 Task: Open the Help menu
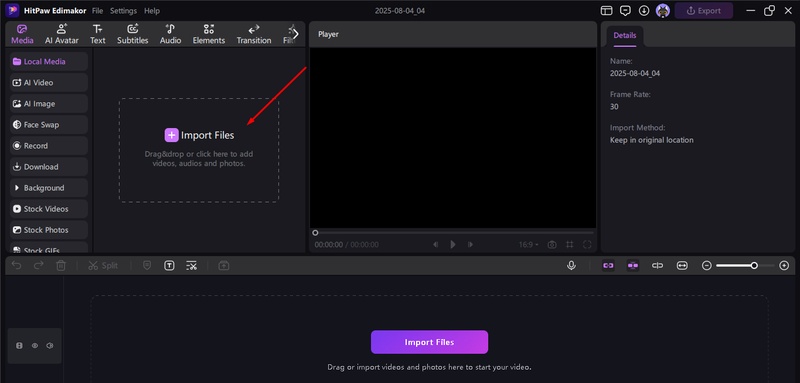pyautogui.click(x=152, y=11)
